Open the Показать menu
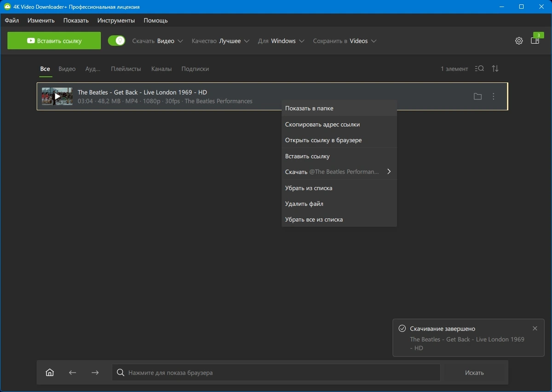The width and height of the screenshot is (552, 392). pos(76,20)
